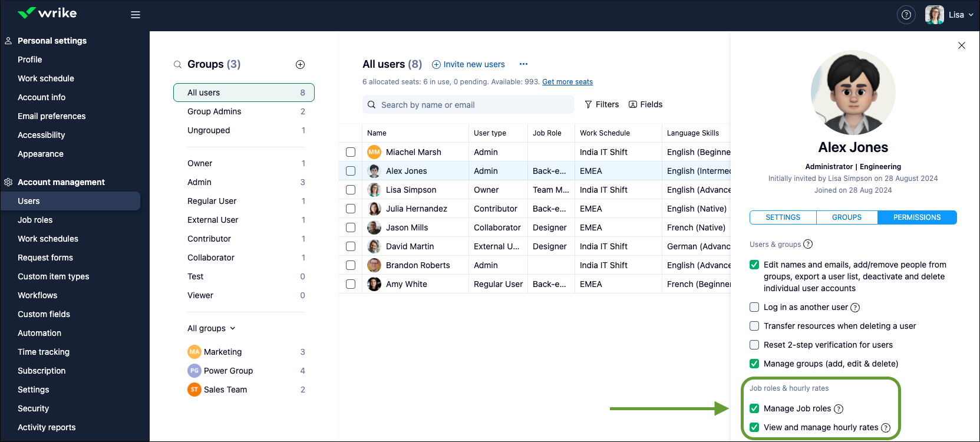Select Lisa Simpson row checkbox
The height and width of the screenshot is (442, 980).
(x=351, y=190)
